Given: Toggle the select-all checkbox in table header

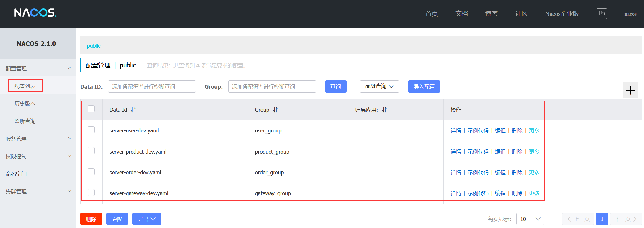Looking at the screenshot, I should tap(91, 109).
